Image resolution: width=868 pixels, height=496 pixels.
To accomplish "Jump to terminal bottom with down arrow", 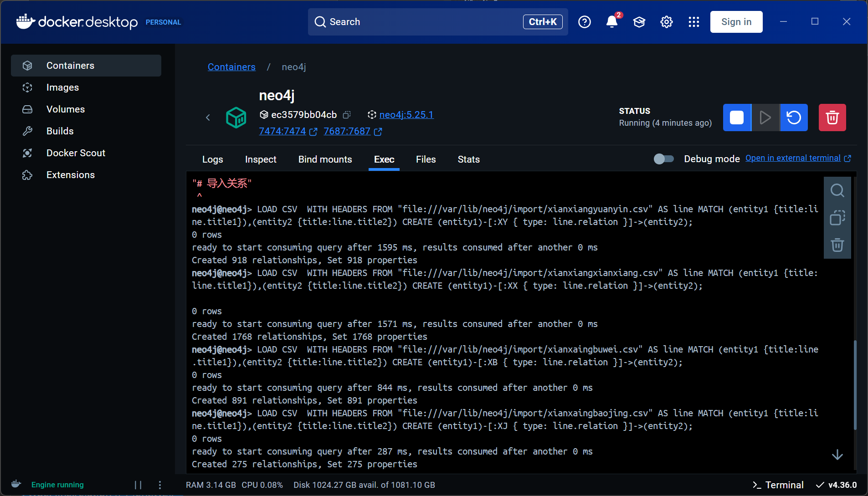I will click(x=837, y=455).
